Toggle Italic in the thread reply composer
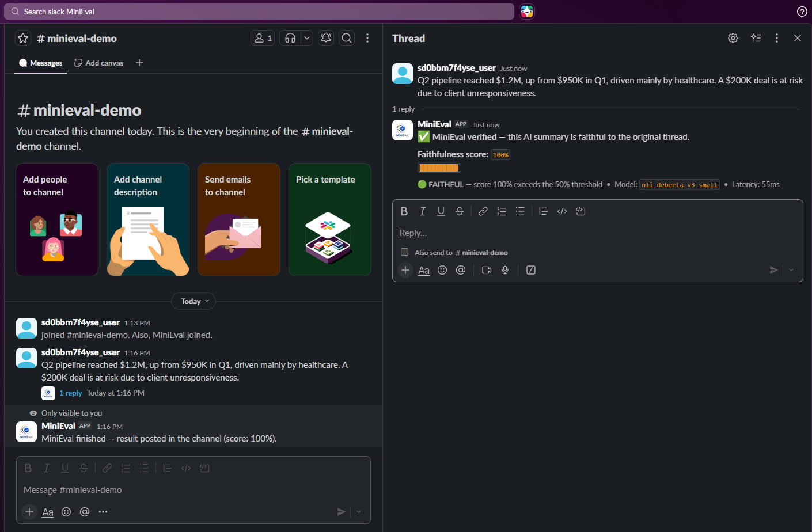The image size is (812, 532). tap(423, 211)
